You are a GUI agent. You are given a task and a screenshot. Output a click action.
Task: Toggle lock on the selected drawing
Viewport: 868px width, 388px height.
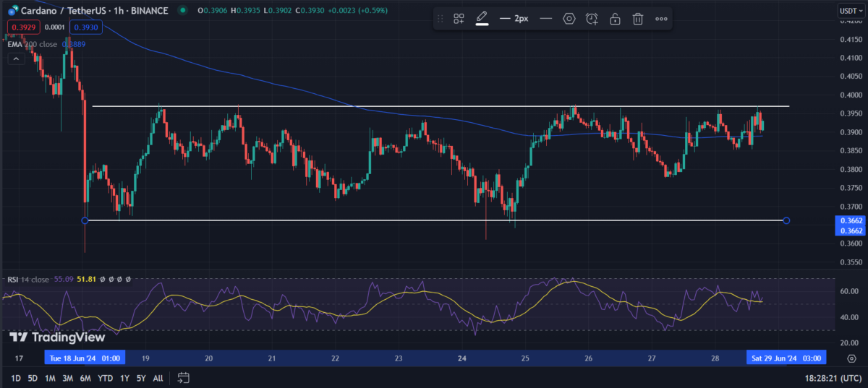tap(615, 19)
